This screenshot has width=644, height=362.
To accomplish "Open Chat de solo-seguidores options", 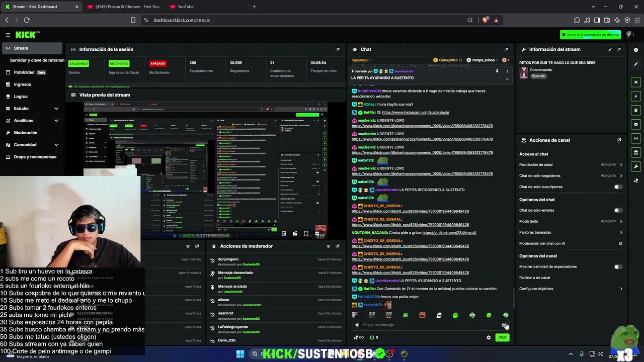I will point(571,175).
